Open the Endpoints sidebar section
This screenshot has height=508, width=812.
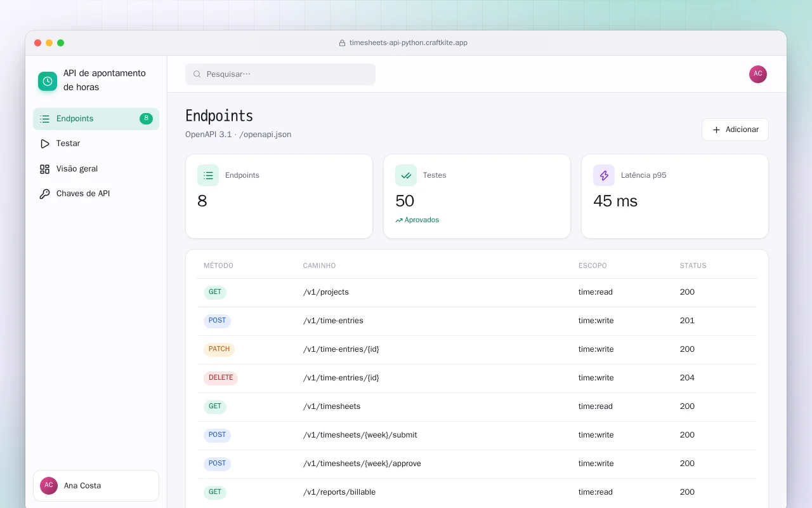tap(96, 119)
